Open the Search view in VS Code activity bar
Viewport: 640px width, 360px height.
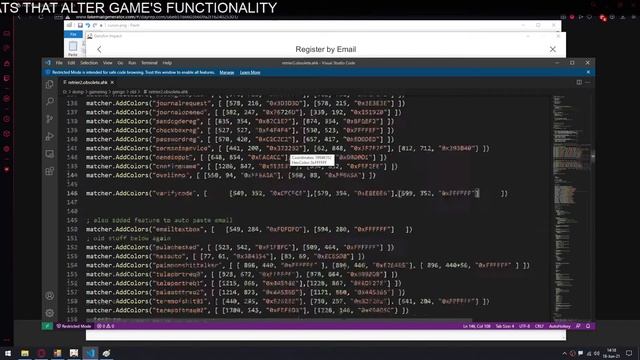(50, 101)
